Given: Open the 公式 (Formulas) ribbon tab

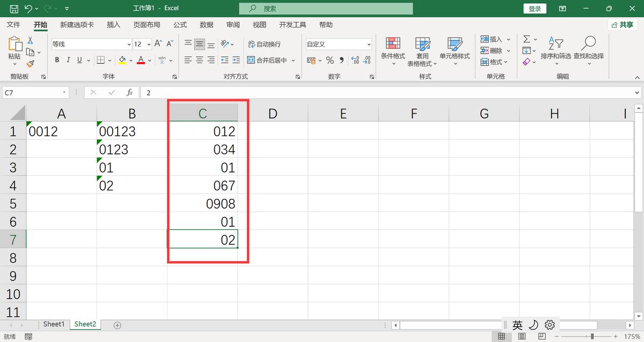Looking at the screenshot, I should pyautogui.click(x=180, y=25).
